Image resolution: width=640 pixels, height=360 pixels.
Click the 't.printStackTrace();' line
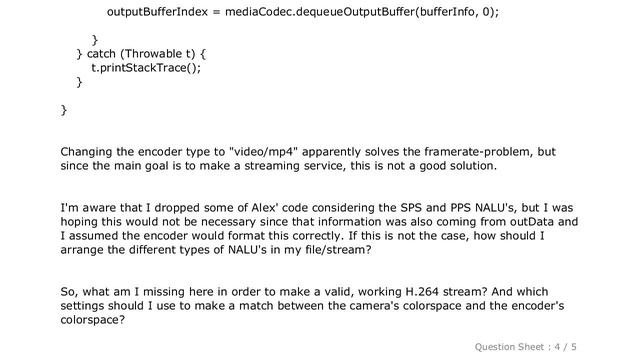pos(146,68)
